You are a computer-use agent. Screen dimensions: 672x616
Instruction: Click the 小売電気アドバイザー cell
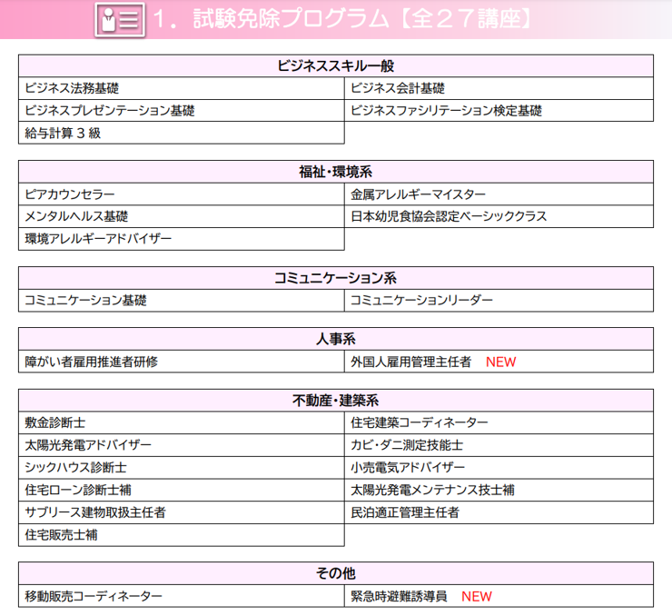click(499, 467)
